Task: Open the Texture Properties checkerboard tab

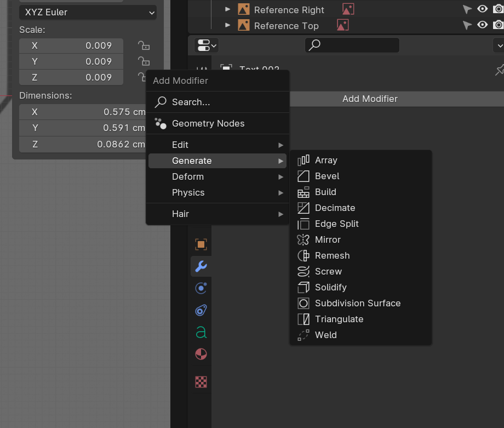Action: tap(200, 382)
